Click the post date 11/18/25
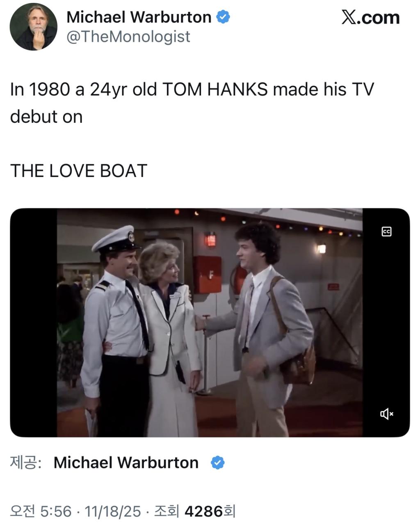 [x=112, y=511]
